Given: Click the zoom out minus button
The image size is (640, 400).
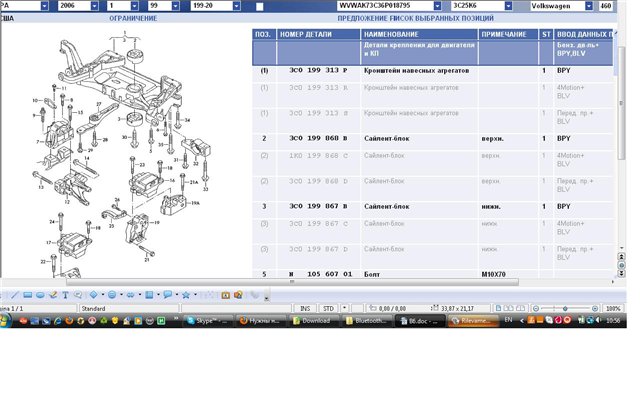Looking at the screenshot, I should tap(536, 309).
